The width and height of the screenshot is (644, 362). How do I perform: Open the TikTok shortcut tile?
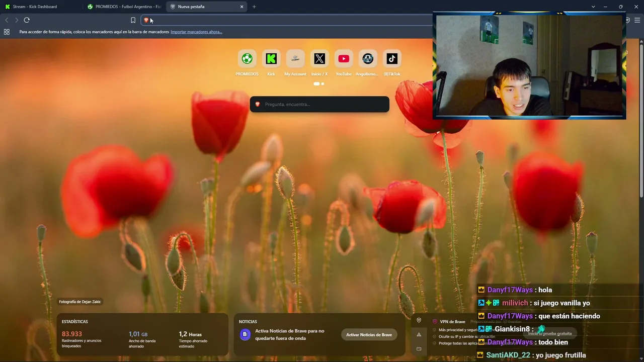click(392, 59)
